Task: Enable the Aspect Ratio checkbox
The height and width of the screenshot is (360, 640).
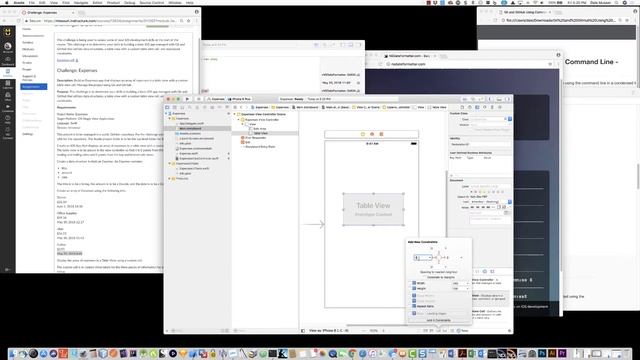Action: [414, 306]
